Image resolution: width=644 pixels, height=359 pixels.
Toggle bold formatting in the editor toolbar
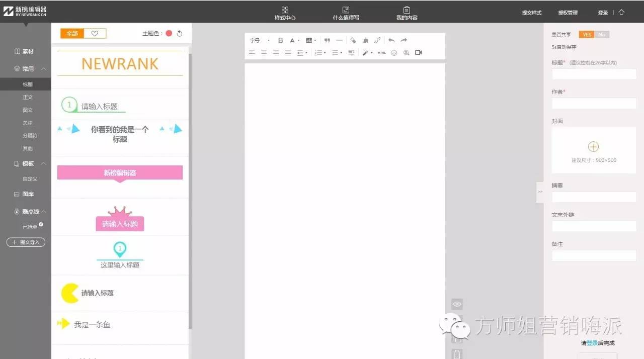tap(281, 40)
